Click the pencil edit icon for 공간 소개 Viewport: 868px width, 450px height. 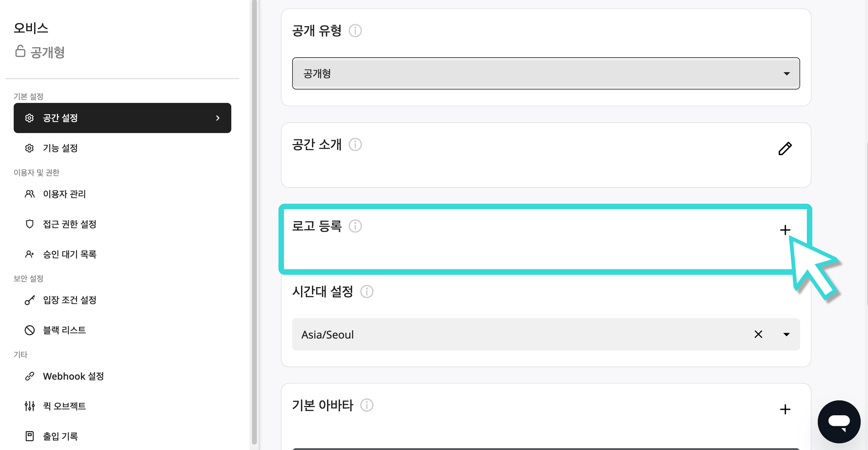[x=785, y=148]
